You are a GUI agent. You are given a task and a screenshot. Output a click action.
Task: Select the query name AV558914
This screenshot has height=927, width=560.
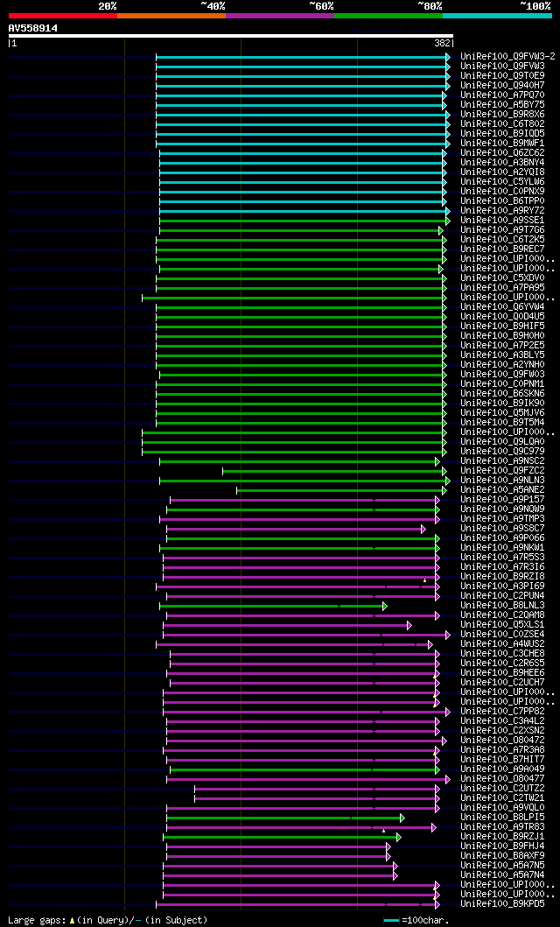(x=33, y=28)
